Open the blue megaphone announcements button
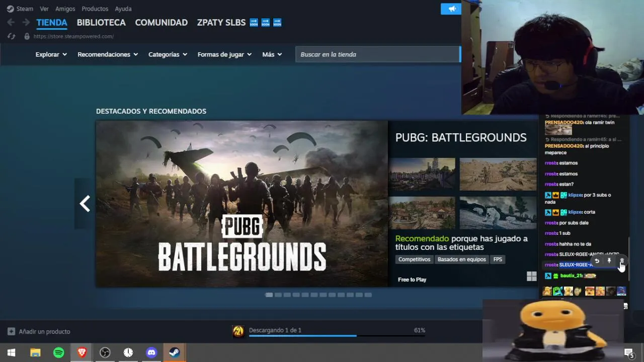The height and width of the screenshot is (362, 644). pyautogui.click(x=451, y=9)
